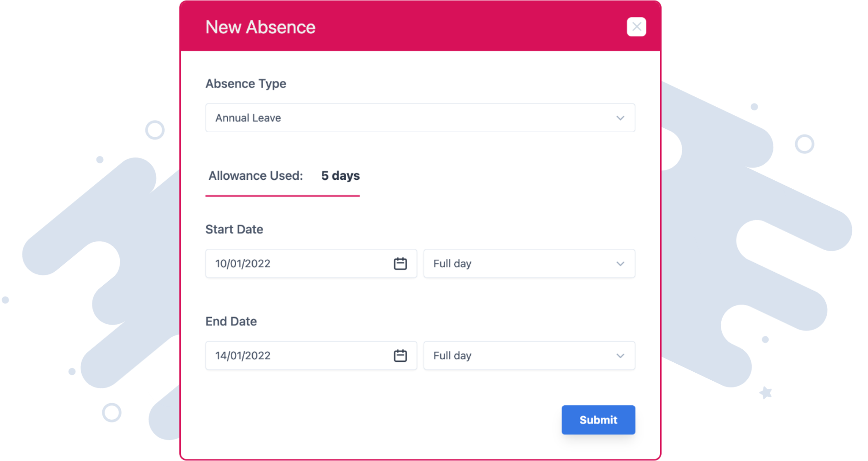This screenshot has height=461, width=868.
Task: Click the 14/01/2022 end date text
Action: pos(243,356)
